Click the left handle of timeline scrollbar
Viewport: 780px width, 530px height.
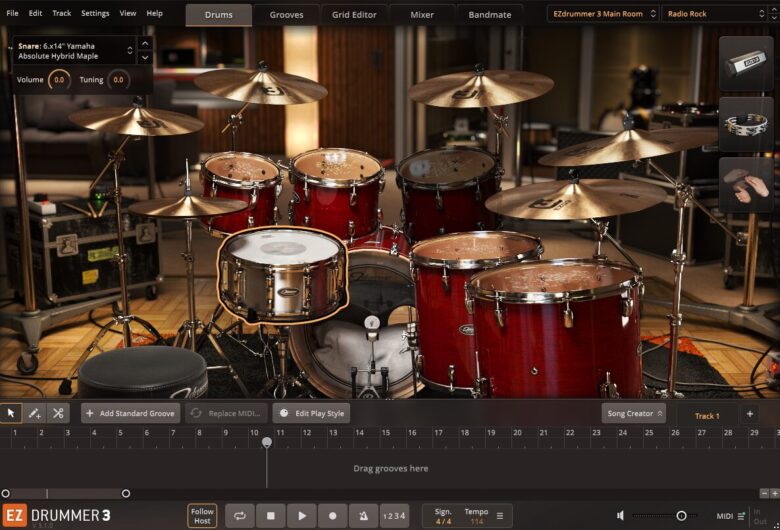[5, 494]
